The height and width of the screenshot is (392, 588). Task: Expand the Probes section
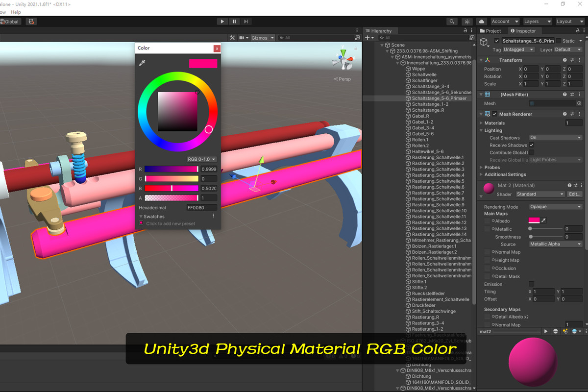pos(481,167)
